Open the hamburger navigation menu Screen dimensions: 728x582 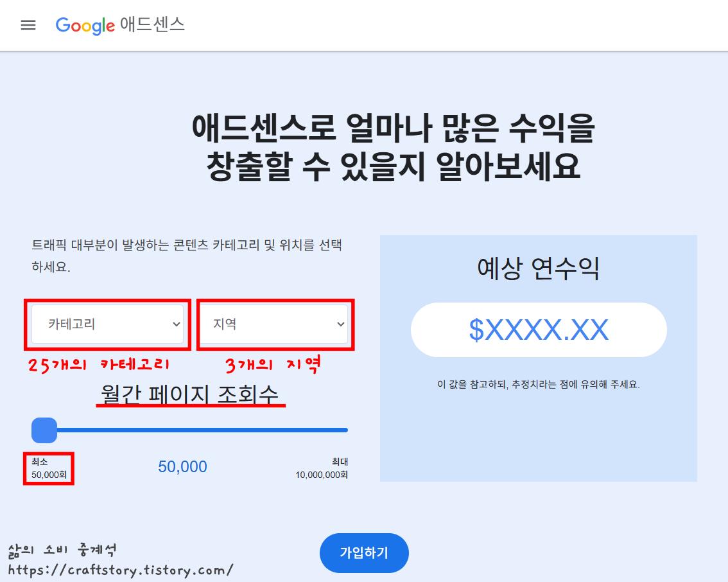28,25
